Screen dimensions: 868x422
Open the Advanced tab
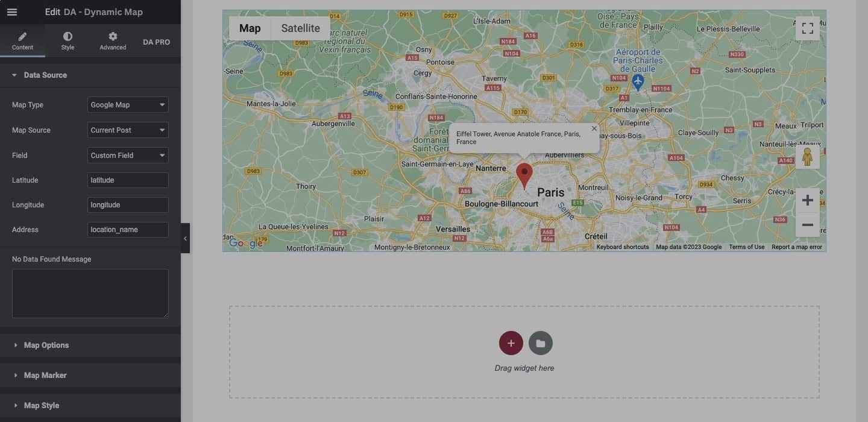[113, 41]
